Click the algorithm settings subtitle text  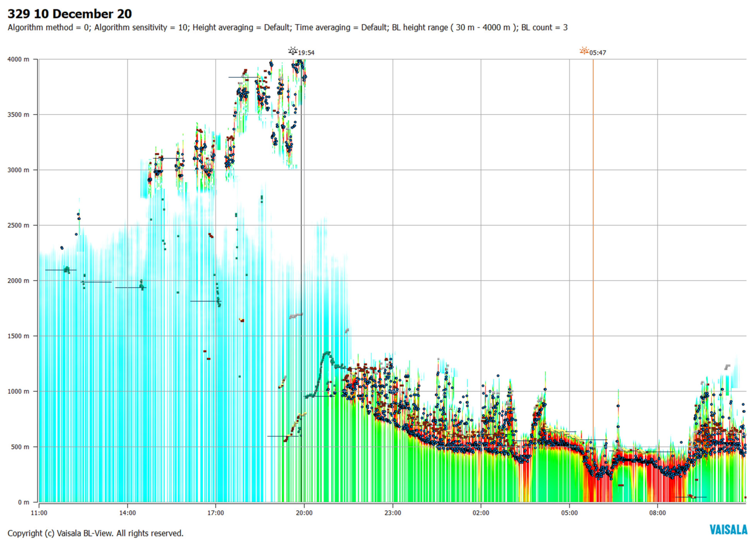tap(287, 28)
